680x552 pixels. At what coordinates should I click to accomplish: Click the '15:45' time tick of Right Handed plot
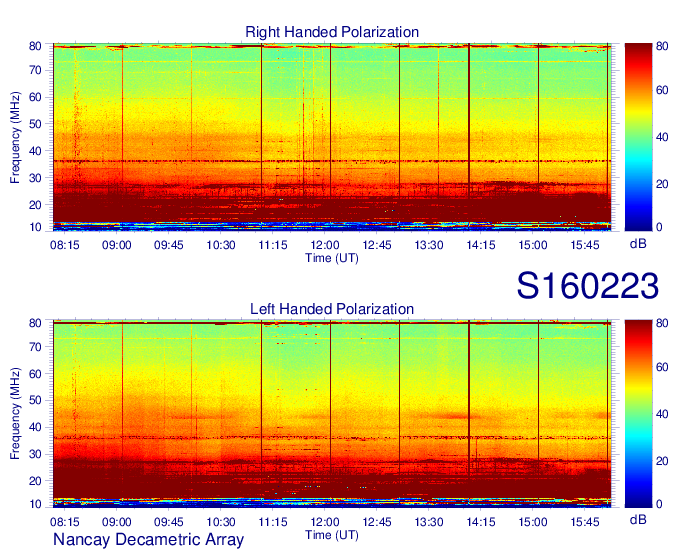[x=585, y=245]
